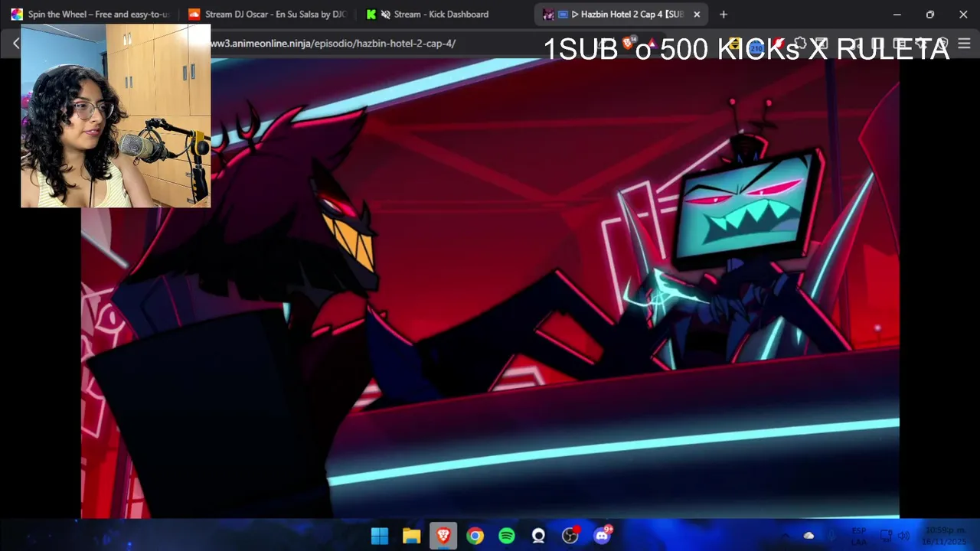The height and width of the screenshot is (551, 980).
Task: Open the volume speaker tray icon
Action: point(903,536)
